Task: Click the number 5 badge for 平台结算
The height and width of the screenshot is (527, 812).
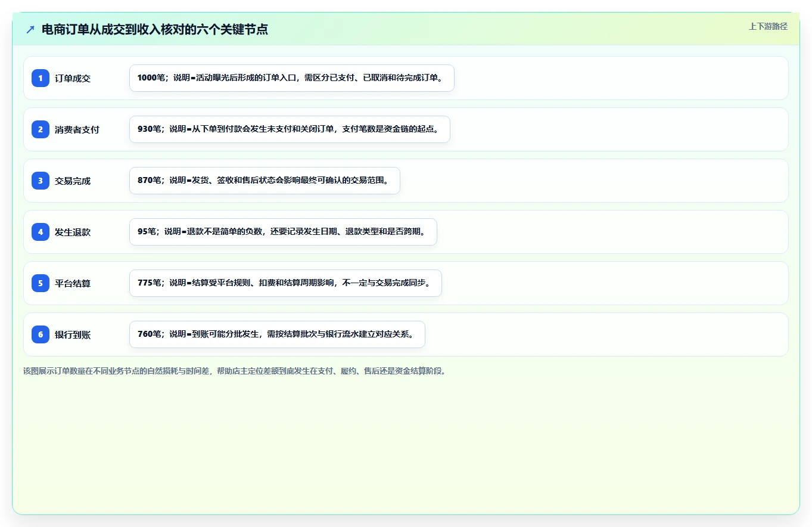Action: coord(41,283)
